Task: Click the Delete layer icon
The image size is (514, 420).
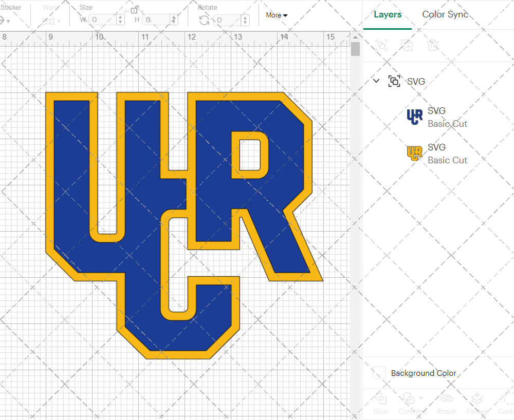Action: click(x=433, y=45)
